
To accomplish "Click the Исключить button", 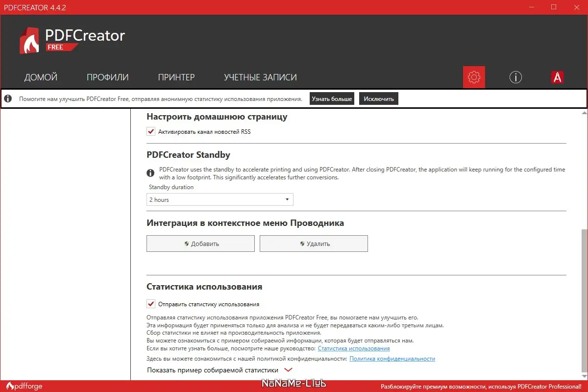I will coord(379,98).
